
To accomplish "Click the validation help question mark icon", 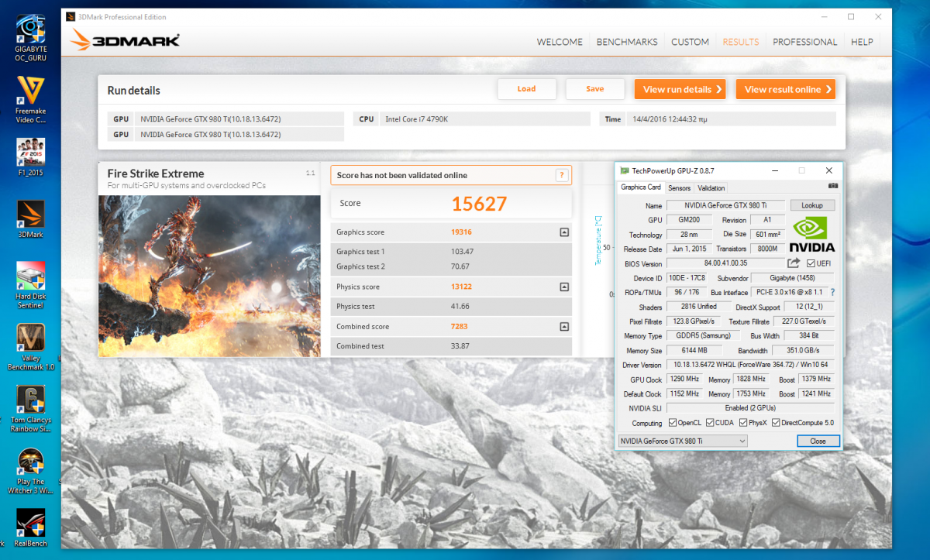I will coord(562,175).
